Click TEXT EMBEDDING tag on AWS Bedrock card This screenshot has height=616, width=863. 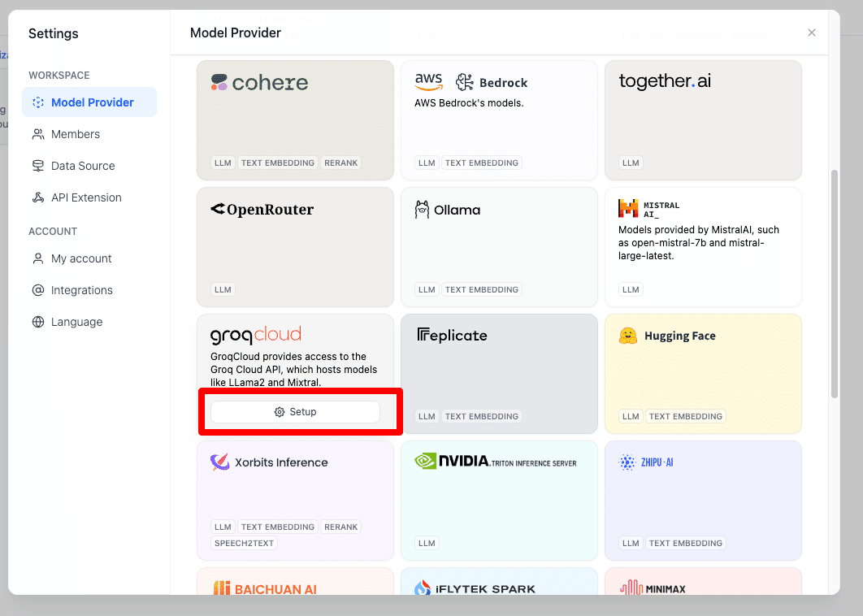(482, 163)
